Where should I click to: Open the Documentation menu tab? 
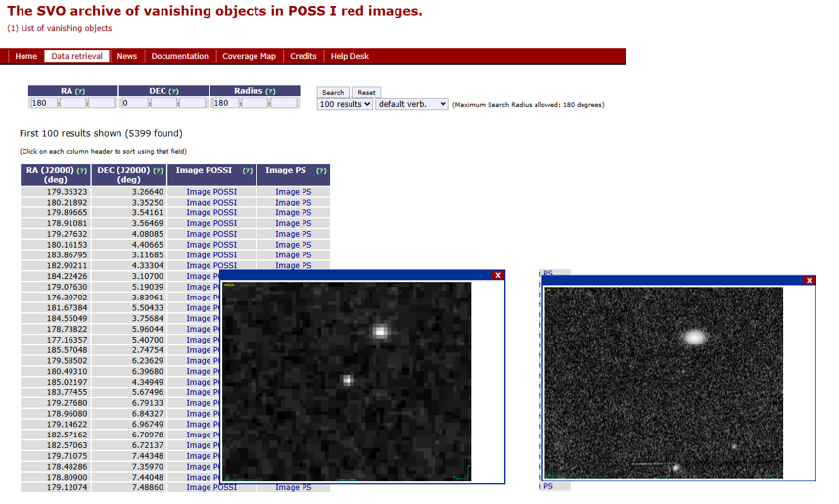tap(179, 56)
